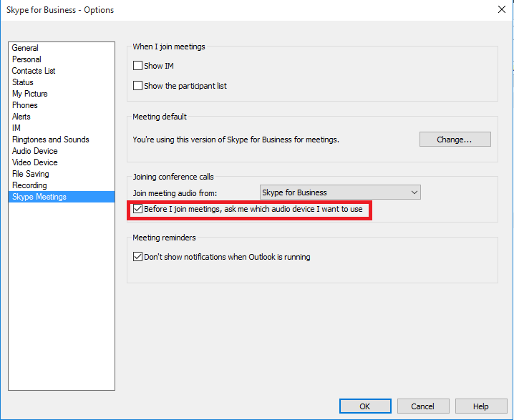This screenshot has height=420, width=514.
Task: Uncheck ask which audio device before meetings
Action: pos(137,209)
